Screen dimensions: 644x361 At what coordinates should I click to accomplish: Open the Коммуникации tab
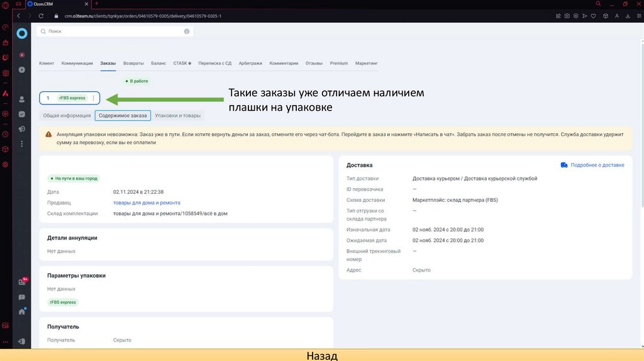coord(77,64)
